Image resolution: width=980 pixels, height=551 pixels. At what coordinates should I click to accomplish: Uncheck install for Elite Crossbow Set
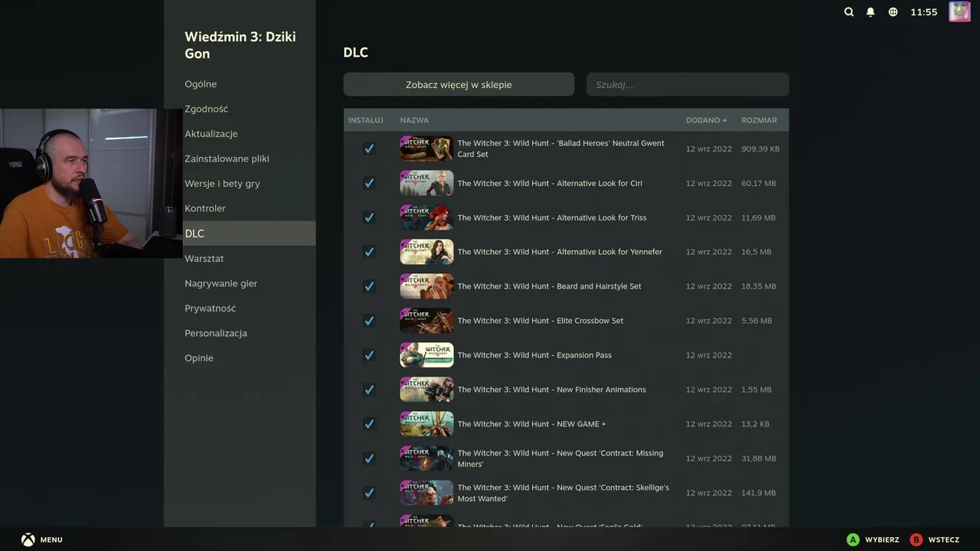(x=369, y=321)
